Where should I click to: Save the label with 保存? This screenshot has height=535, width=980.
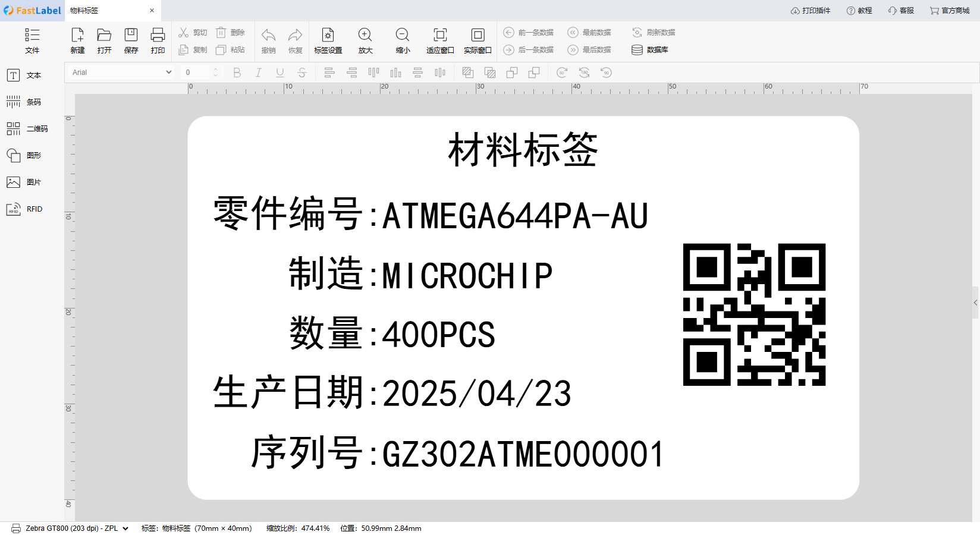131,41
